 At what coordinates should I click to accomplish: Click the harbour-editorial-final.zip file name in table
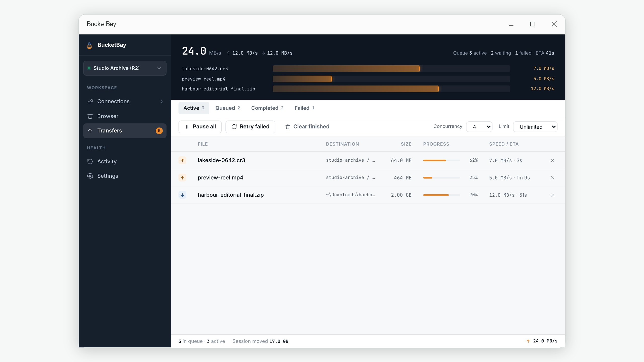coord(231,195)
